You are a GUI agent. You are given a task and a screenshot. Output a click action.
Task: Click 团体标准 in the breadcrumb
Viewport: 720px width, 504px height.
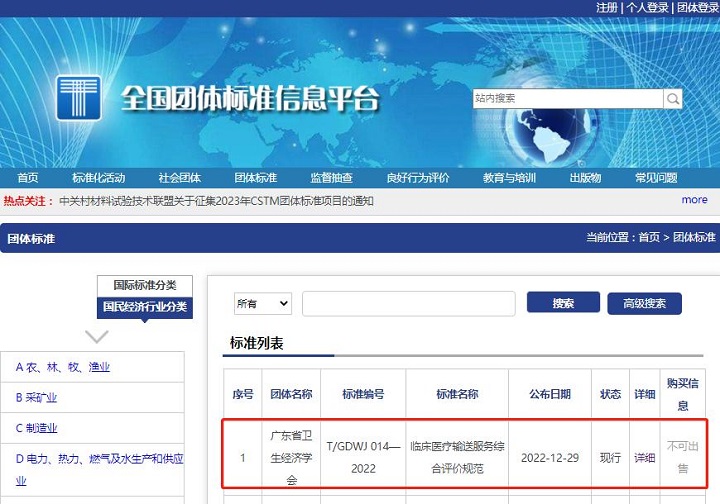point(694,237)
